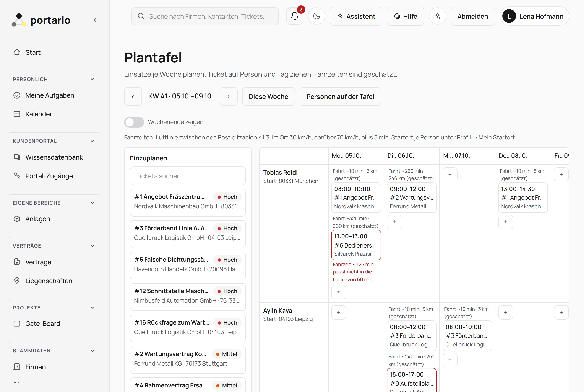Open Firmen in the sidebar
The width and height of the screenshot is (584, 392).
pos(54,367)
